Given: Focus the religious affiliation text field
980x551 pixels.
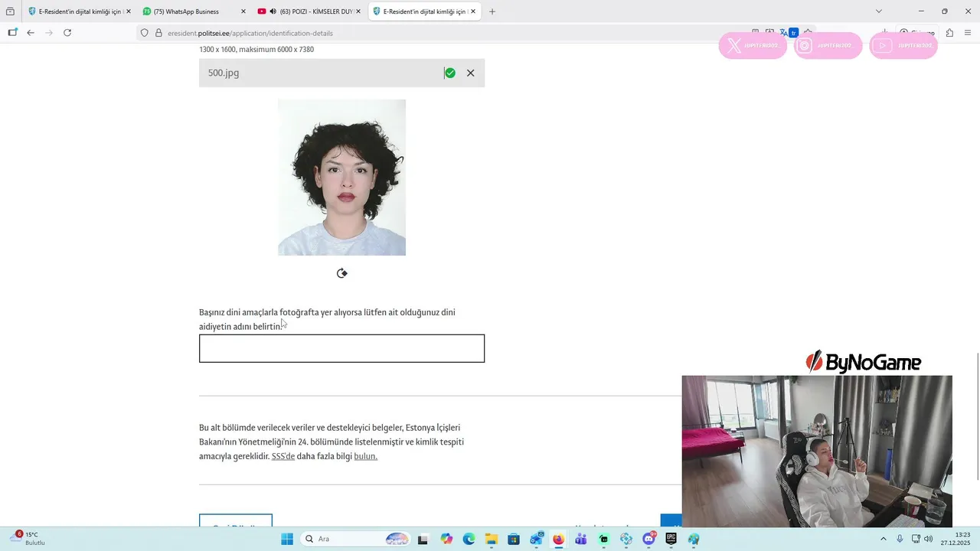Looking at the screenshot, I should click(x=341, y=348).
